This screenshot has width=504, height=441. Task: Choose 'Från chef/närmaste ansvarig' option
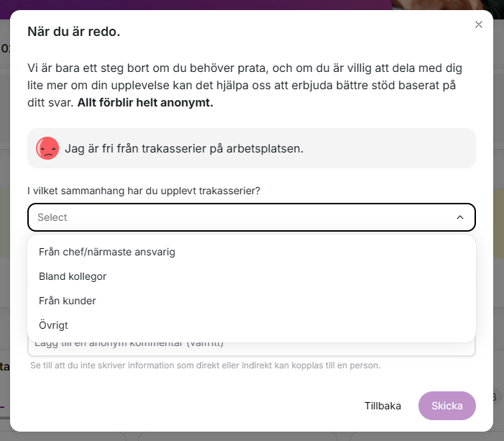pyautogui.click(x=252, y=252)
